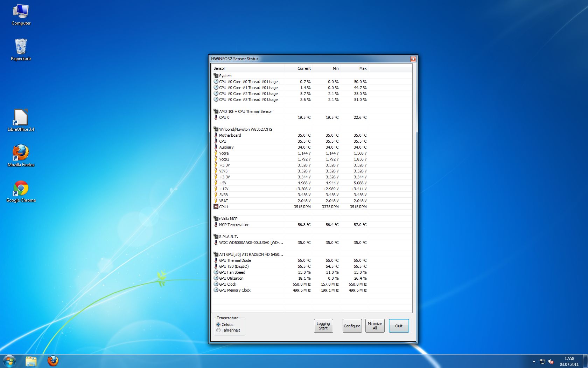The height and width of the screenshot is (368, 588).
Task: Click the ATI GPU[#0] group icon
Action: pyautogui.click(x=216, y=254)
